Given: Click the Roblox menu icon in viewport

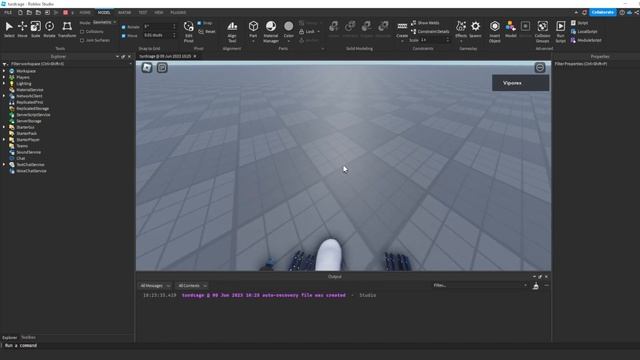Looking at the screenshot, I should [147, 67].
